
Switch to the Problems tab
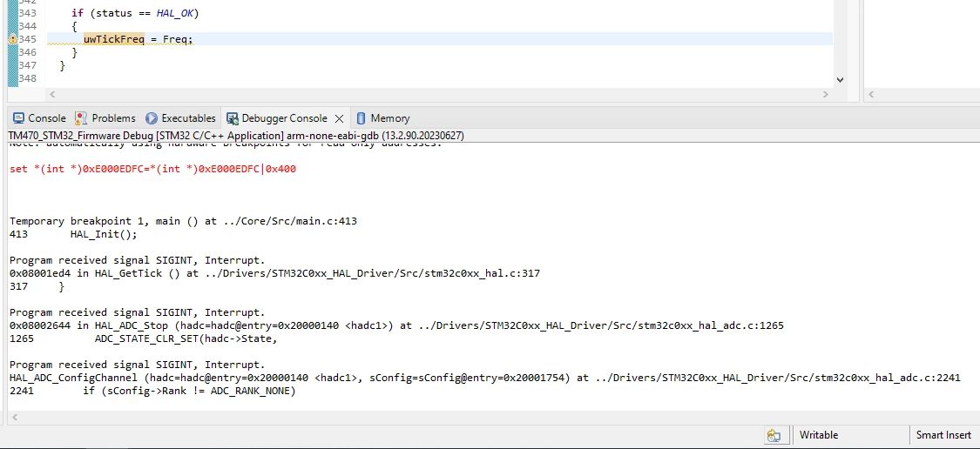click(105, 118)
